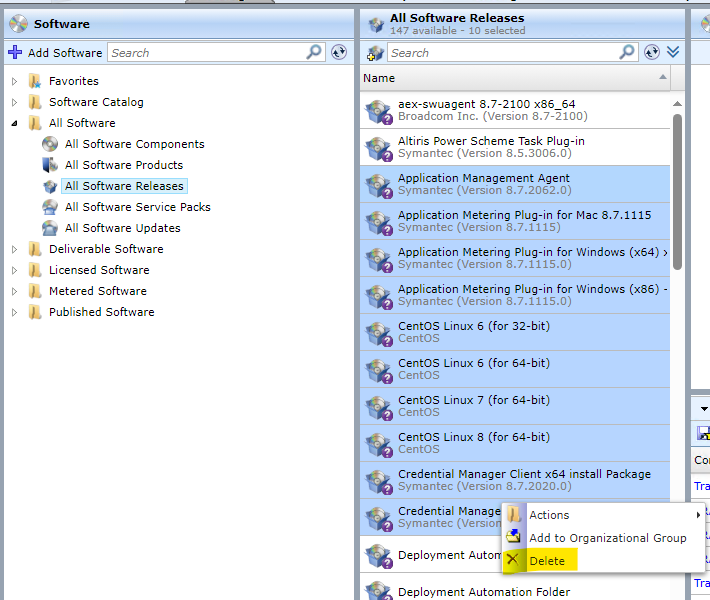Select Application Metering Plug-in for Windows (x86)
This screenshot has width=710, height=600.
coord(515,296)
